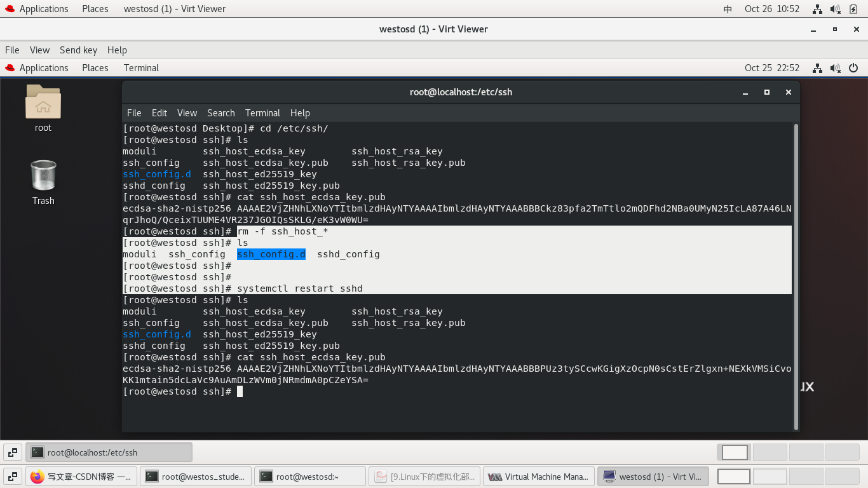Open host Applications menu

pos(37,9)
